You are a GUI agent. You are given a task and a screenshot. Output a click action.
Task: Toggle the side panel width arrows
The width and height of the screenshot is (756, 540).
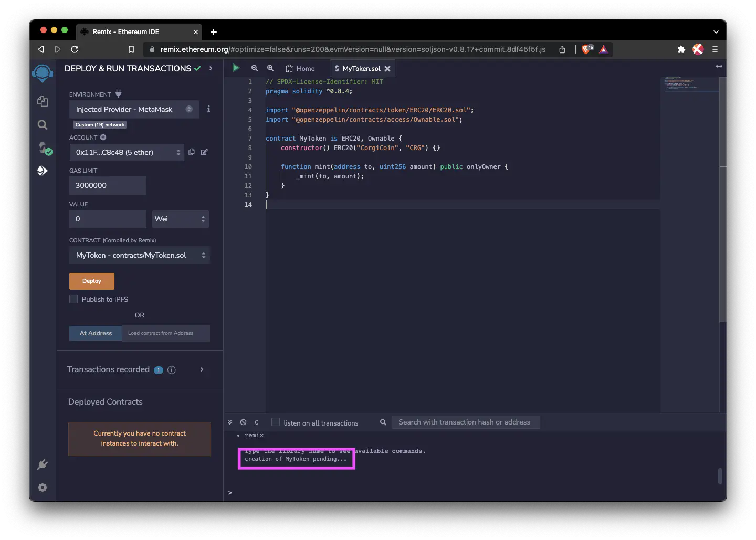[719, 66]
